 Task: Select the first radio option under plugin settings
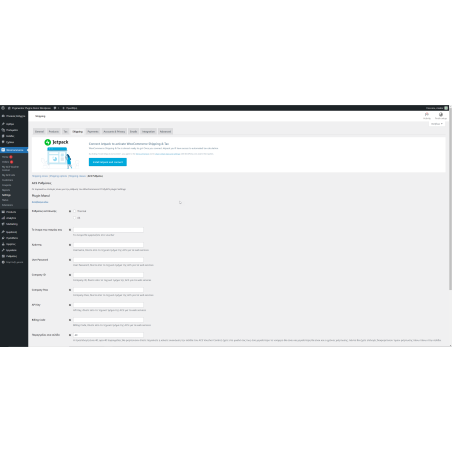tap(75, 211)
